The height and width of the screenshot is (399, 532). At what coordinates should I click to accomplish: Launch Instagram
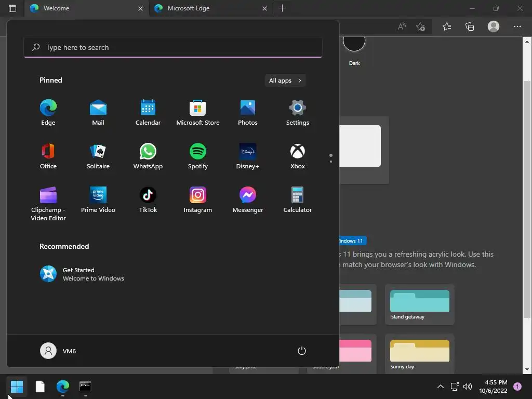pyautogui.click(x=198, y=200)
